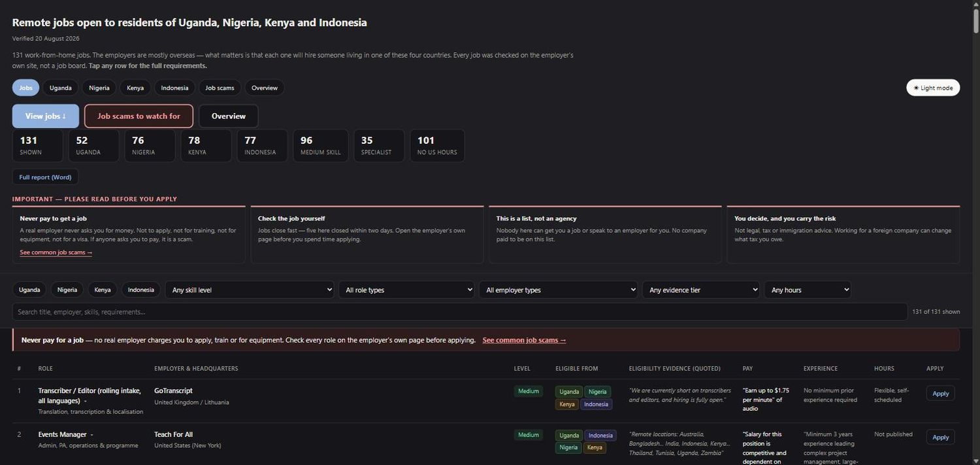Select the Jobs pill in top navigation
980x465 pixels.
(x=25, y=88)
